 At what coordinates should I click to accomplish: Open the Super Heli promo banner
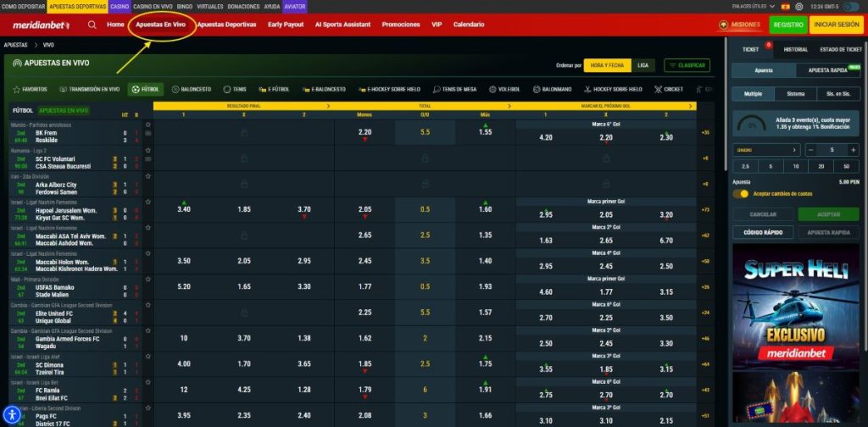tap(796, 306)
